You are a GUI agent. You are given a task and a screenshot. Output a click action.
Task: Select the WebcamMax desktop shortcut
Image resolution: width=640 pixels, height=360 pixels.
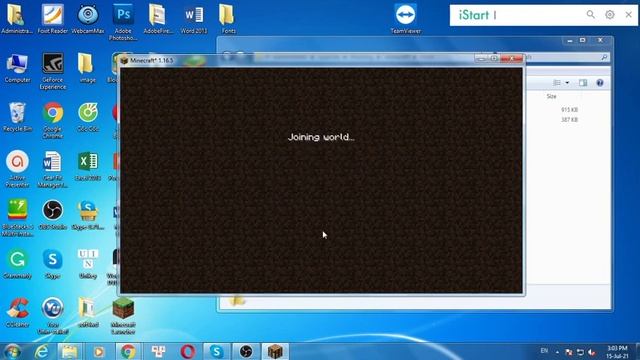click(88, 18)
